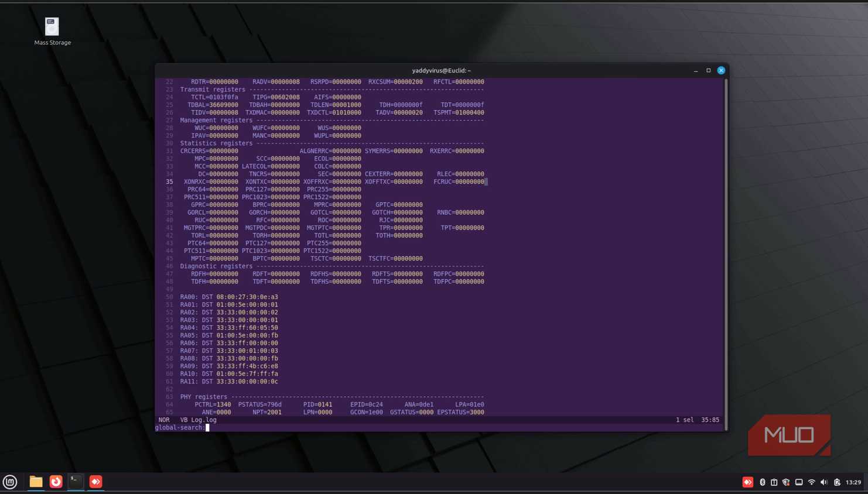Click the AnyDesk tray icon
Image resolution: width=868 pixels, height=494 pixels.
[x=748, y=482]
